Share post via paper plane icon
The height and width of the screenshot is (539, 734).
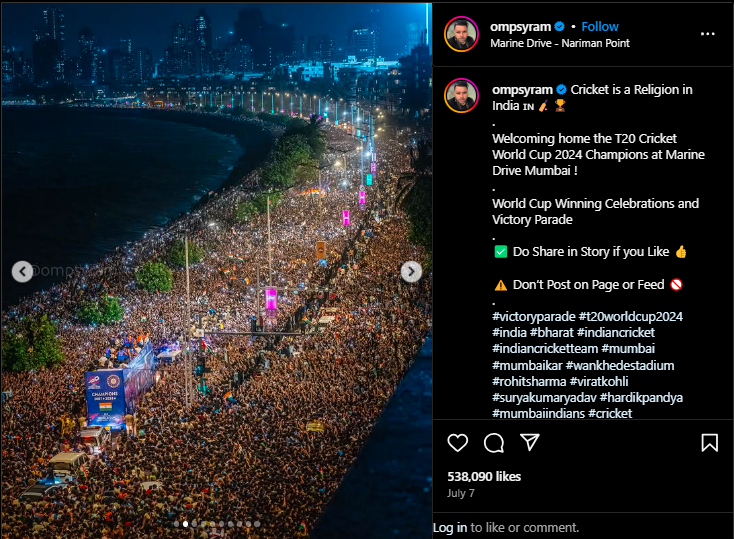click(530, 442)
